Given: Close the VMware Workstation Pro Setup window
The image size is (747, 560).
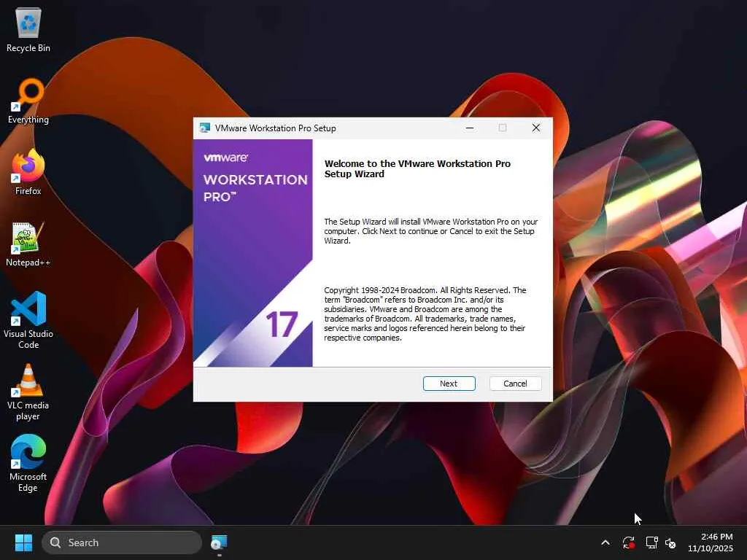Looking at the screenshot, I should [x=536, y=128].
